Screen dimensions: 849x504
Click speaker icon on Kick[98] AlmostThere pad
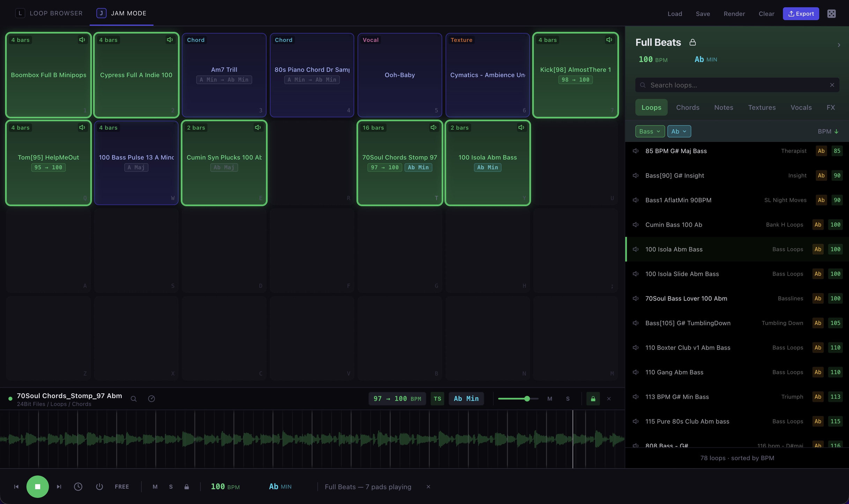point(609,40)
